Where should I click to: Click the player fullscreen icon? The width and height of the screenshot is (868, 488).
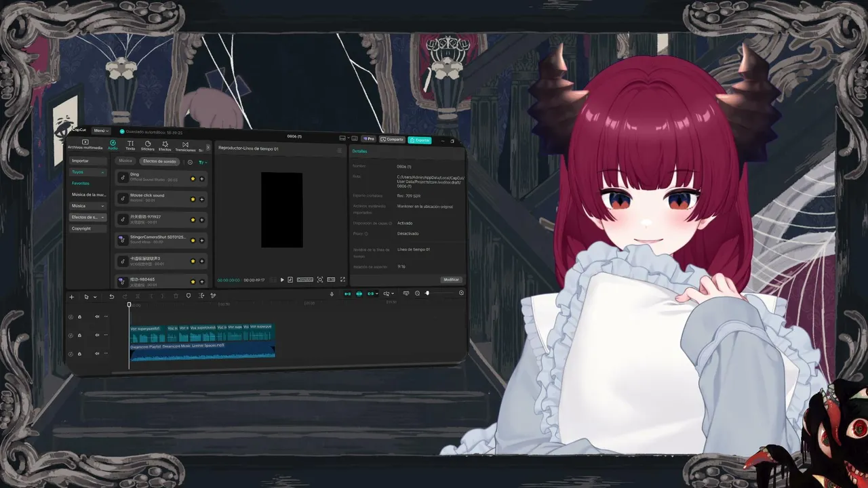342,280
